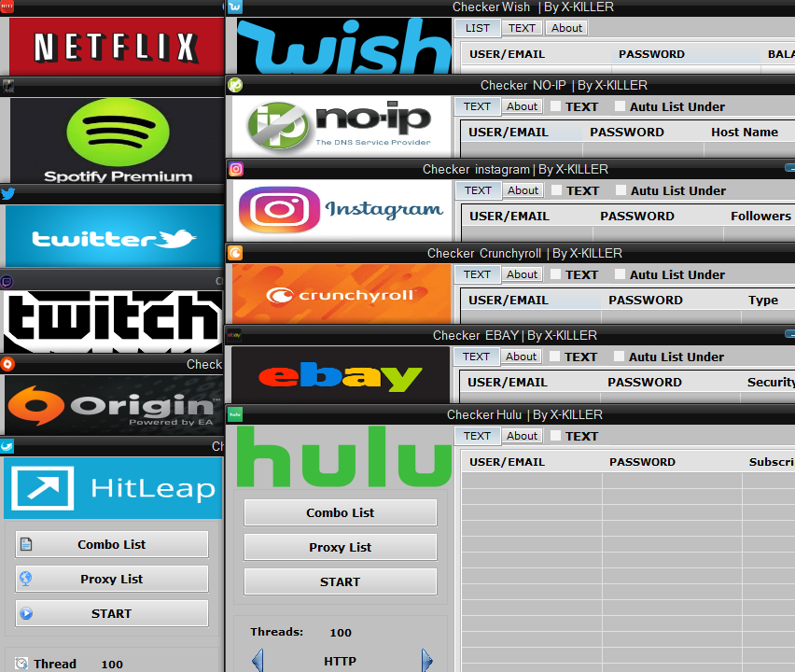Load Combo List in Hulu checker

341,512
